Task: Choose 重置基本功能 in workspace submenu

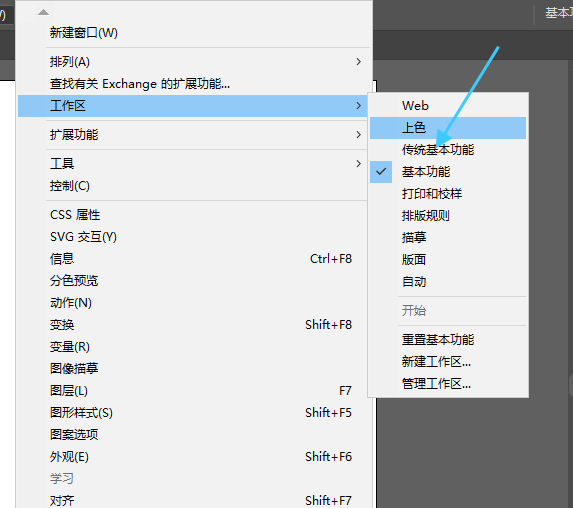Action: pos(448,340)
